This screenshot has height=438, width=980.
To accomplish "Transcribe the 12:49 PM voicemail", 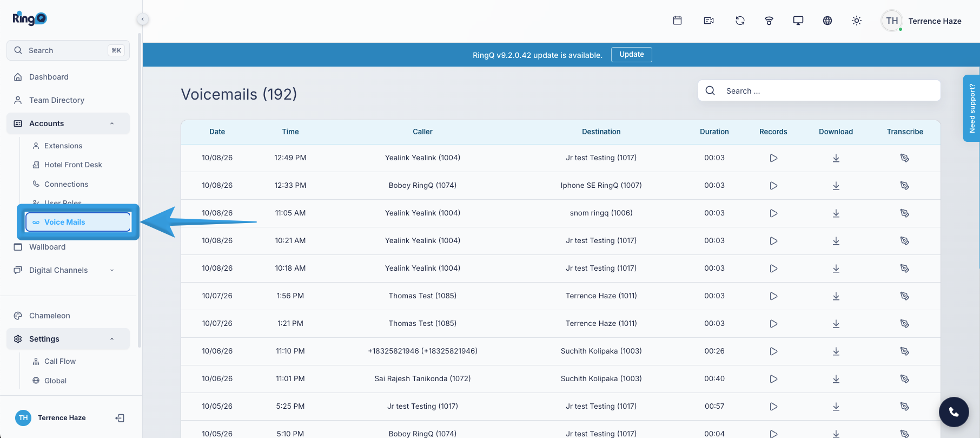I will pos(905,158).
